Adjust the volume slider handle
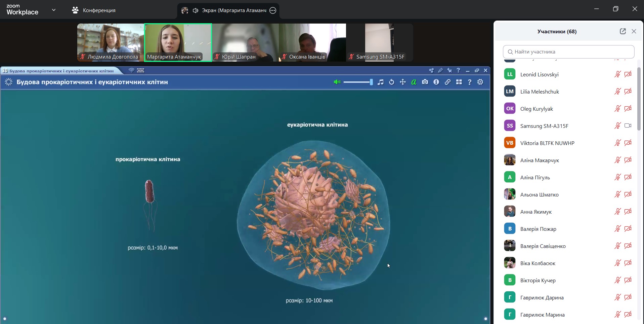Image resolution: width=644 pixels, height=324 pixels. click(x=371, y=82)
